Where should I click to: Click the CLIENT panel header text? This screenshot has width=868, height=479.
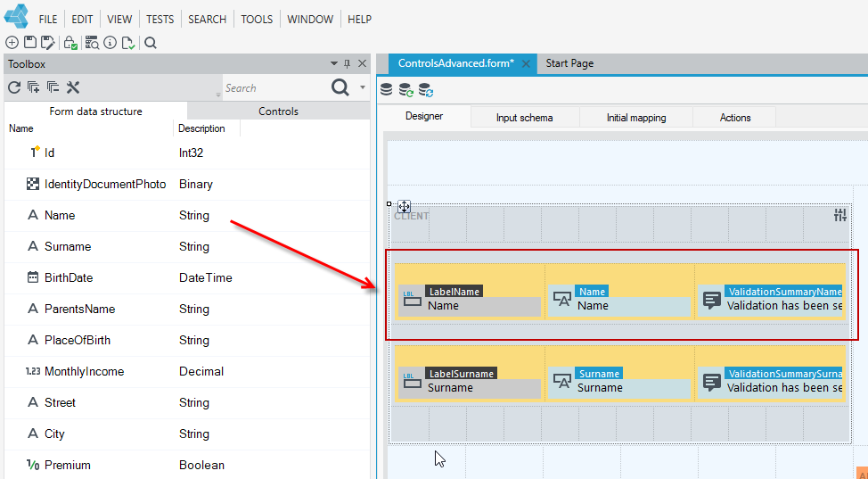(412, 216)
